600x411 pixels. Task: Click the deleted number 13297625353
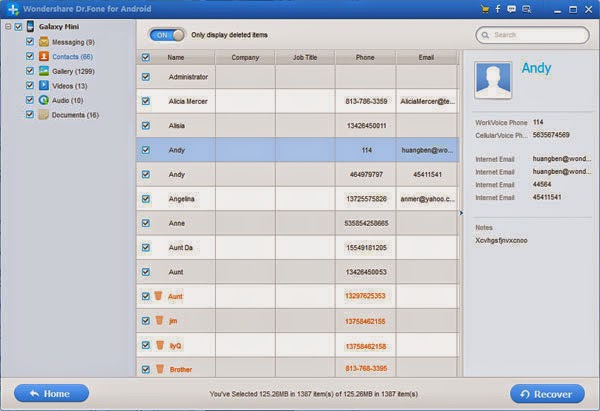(365, 296)
